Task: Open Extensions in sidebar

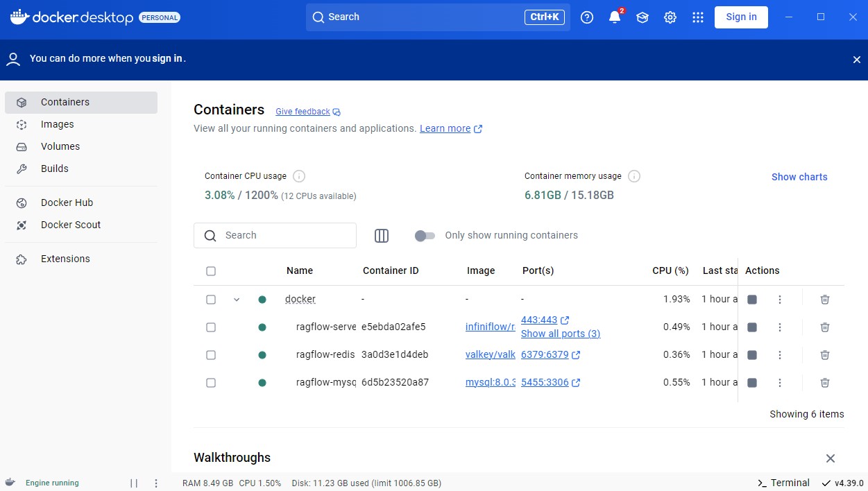Action: pos(81,259)
